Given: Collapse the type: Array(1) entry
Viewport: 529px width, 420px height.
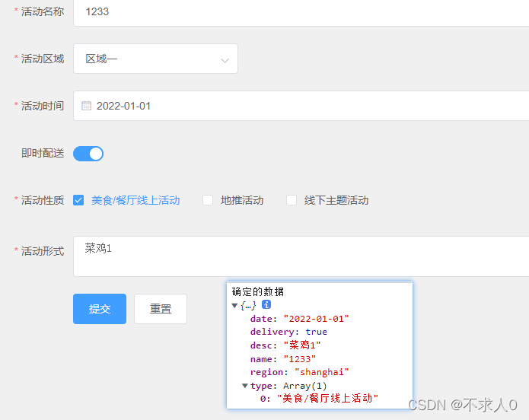Looking at the screenshot, I should (x=245, y=386).
